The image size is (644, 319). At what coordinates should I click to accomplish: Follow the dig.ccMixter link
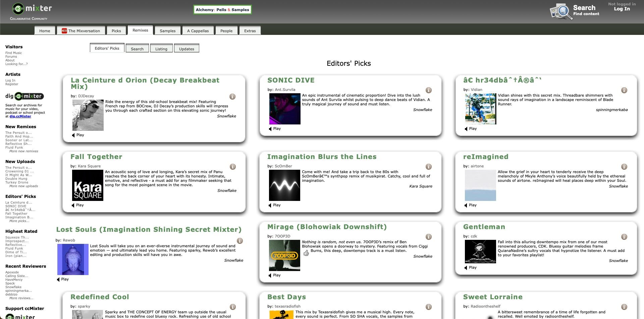(20, 116)
